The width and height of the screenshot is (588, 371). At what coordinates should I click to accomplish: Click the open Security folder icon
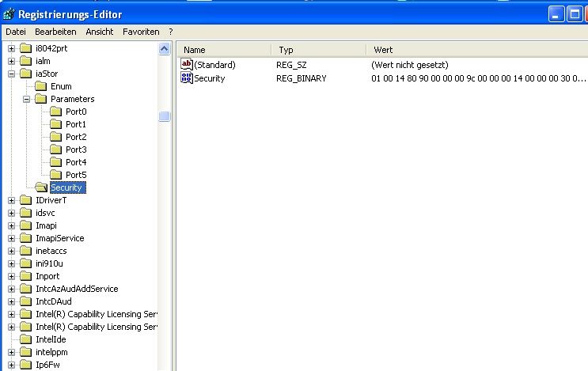pyautogui.click(x=41, y=187)
